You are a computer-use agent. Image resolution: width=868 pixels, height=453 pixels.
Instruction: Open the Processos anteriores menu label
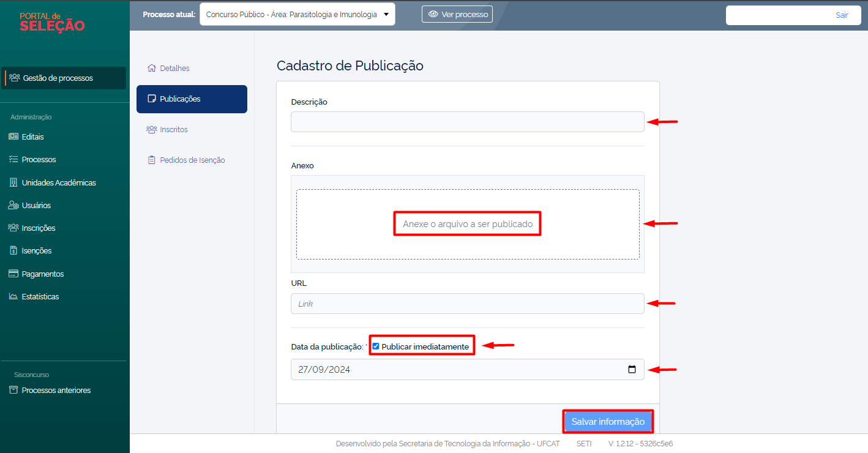56,390
